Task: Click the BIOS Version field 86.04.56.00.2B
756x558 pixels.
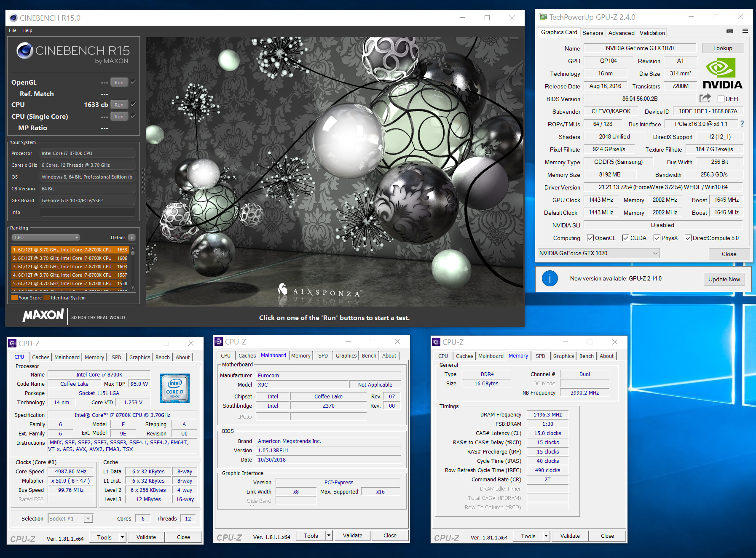Action: tap(640, 99)
